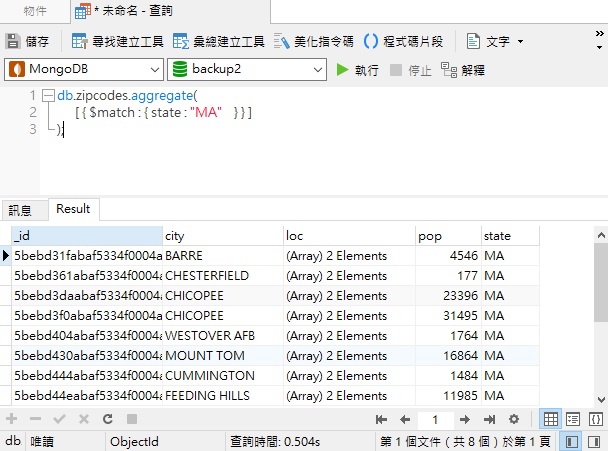Image resolution: width=608 pixels, height=451 pixels.
Task: Switch to the 物件 tab
Action: (x=35, y=11)
